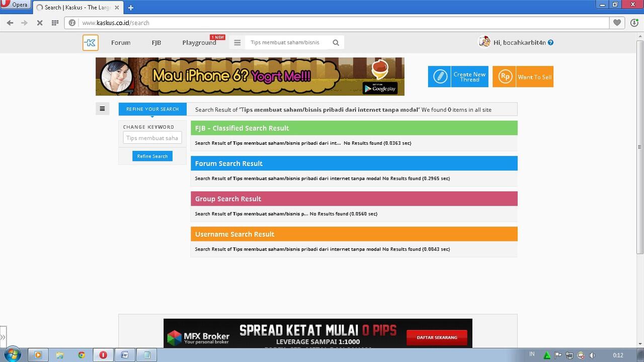Open the Action Center flag icon
644x362 pixels.
[558, 355]
